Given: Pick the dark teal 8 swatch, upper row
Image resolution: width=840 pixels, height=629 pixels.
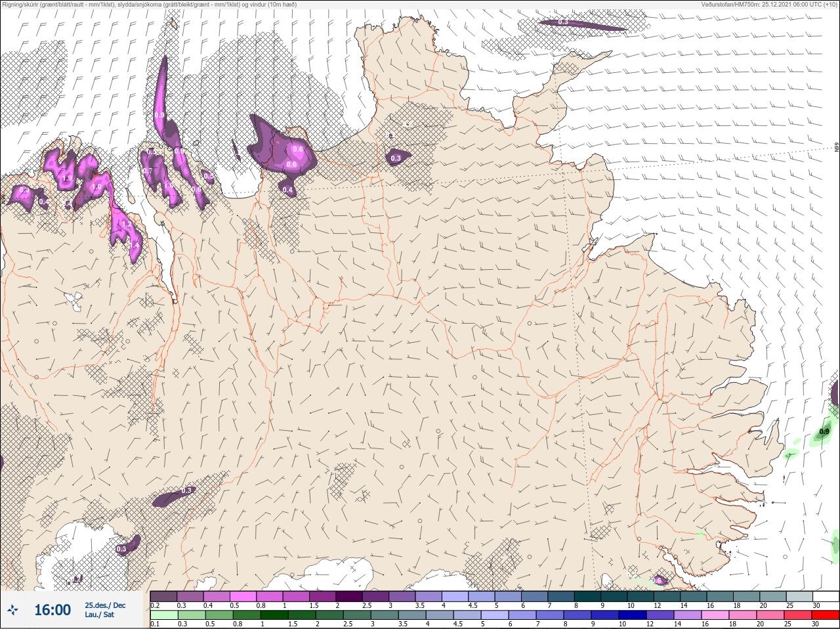Looking at the screenshot, I should pos(587,596).
